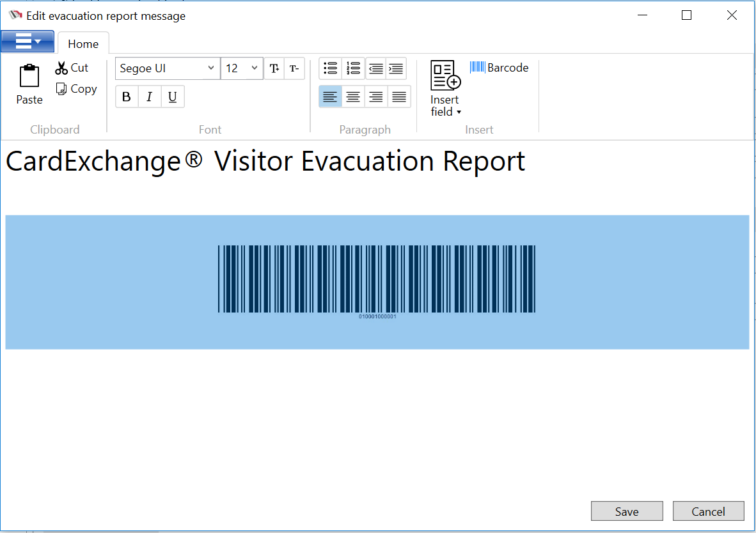The height and width of the screenshot is (533, 756).
Task: Cut the selected text
Action: click(x=72, y=68)
